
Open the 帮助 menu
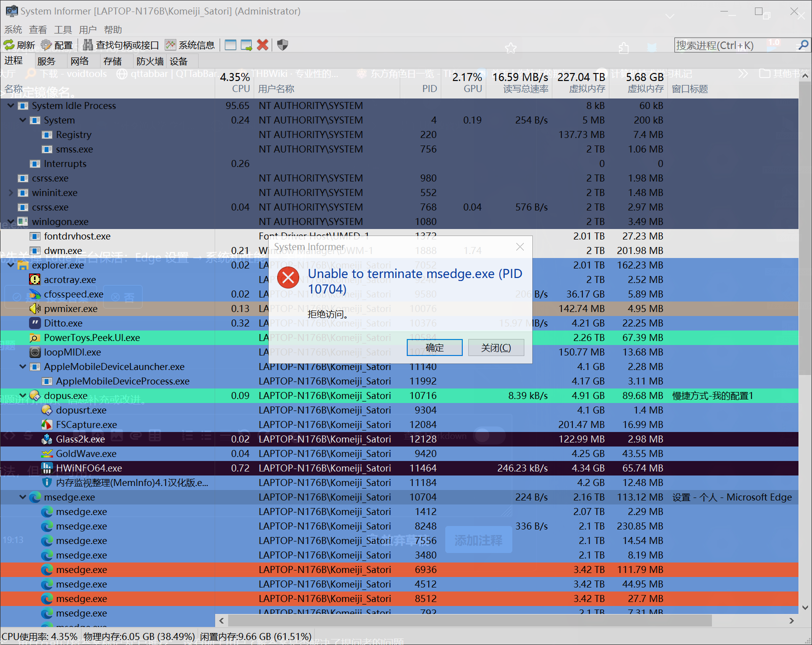click(x=113, y=29)
